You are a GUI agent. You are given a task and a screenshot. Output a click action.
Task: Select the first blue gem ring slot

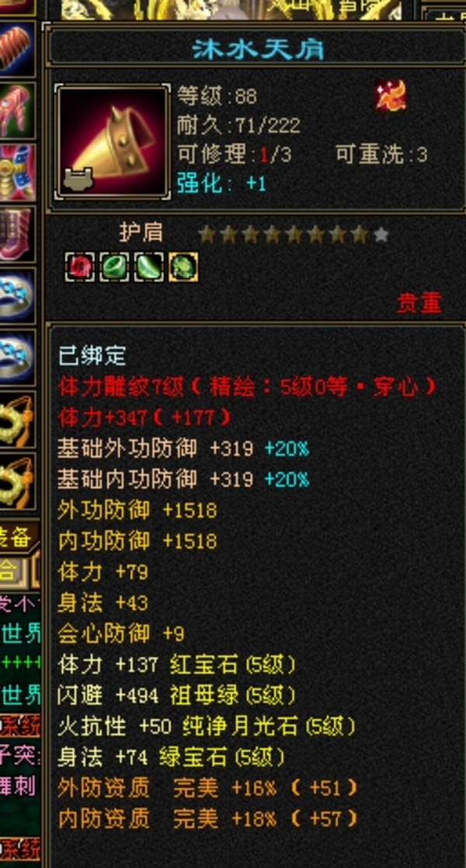point(17,295)
